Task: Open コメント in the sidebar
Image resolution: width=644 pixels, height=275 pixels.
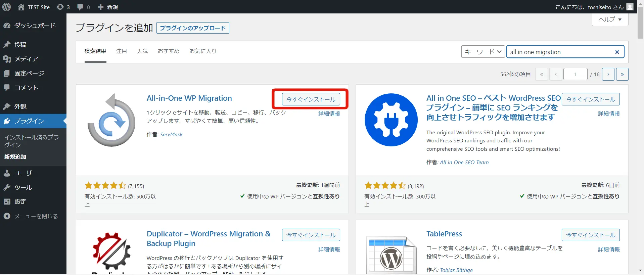Action: [x=33, y=88]
